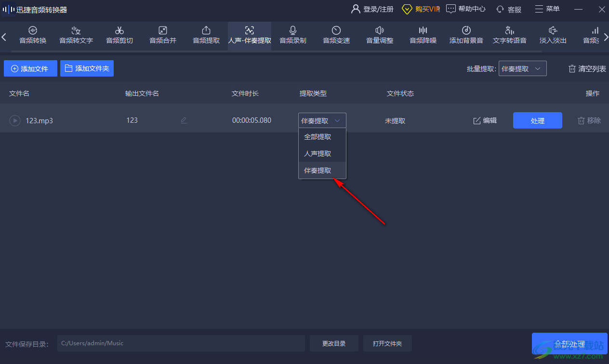Open the 音量调整 volume adjust tool
The image size is (609, 364).
tap(380, 35)
